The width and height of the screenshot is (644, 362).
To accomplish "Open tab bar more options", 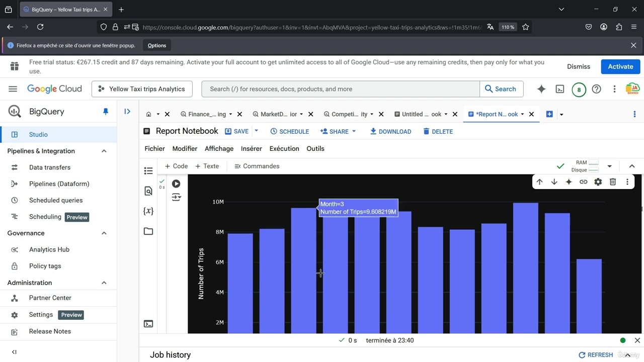I will point(634,114).
